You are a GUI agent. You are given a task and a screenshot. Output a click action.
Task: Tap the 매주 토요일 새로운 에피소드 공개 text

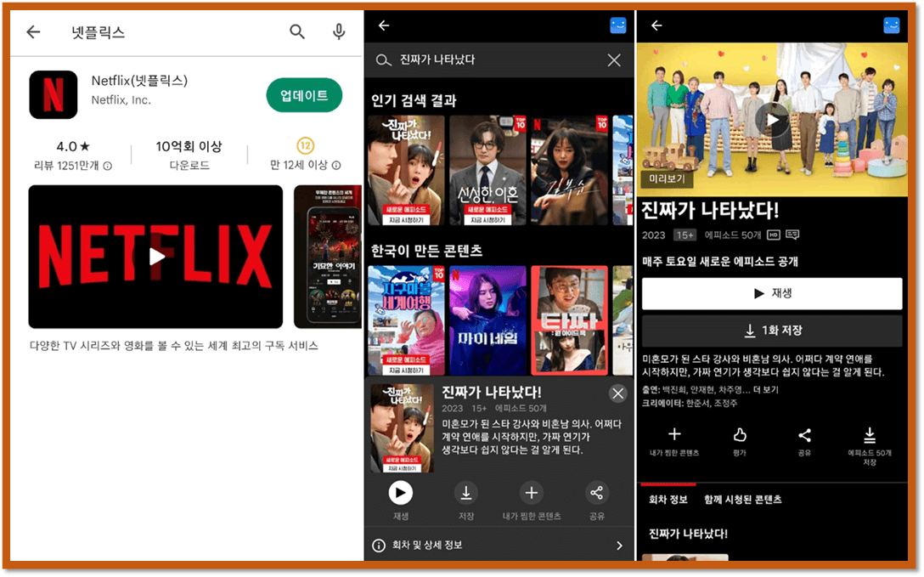(720, 262)
